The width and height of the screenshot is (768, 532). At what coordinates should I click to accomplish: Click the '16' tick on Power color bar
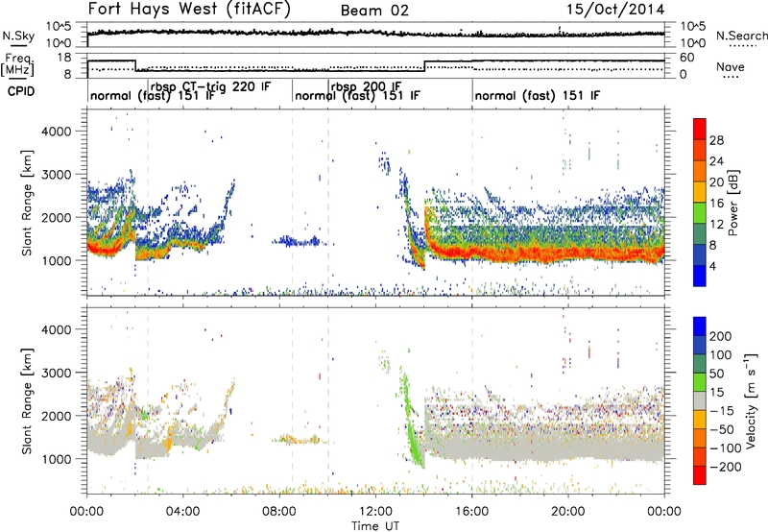(716, 203)
